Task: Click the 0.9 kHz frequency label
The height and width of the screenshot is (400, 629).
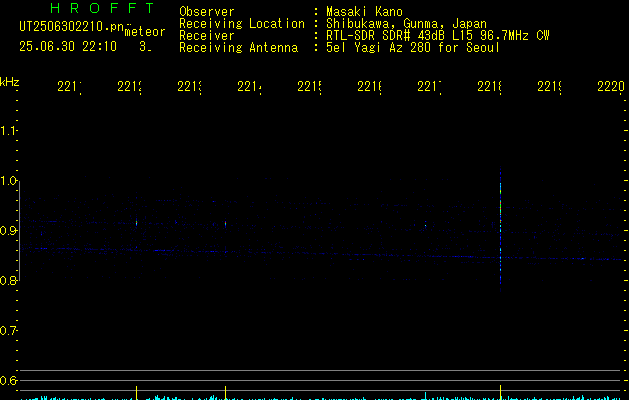Action: pyautogui.click(x=8, y=231)
